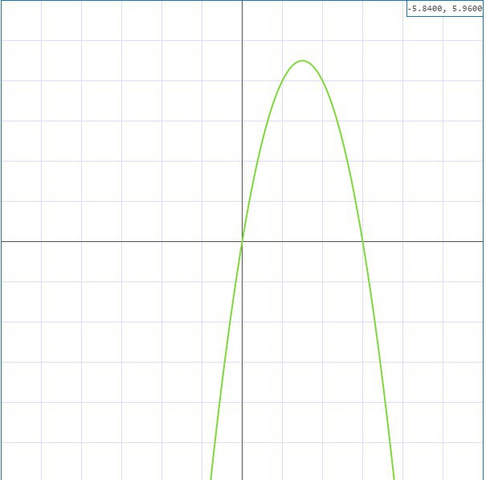
Task: Click the parabola's right x-axis intercept
Action: pos(363,241)
